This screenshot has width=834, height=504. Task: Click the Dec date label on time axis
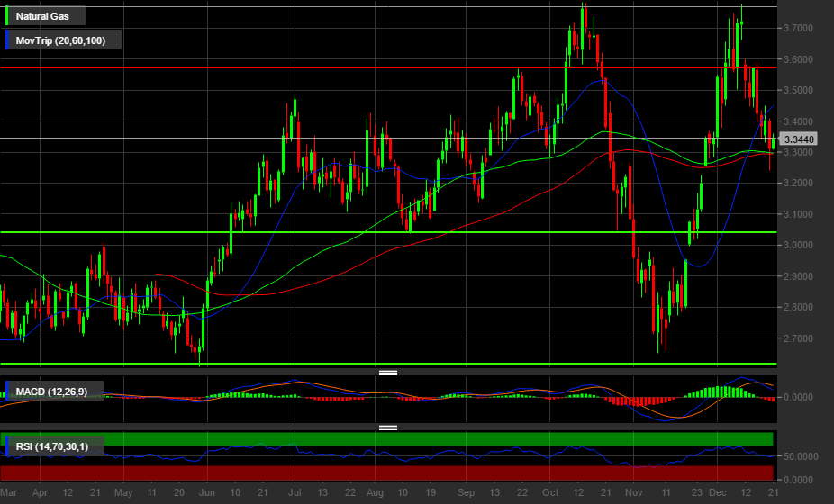(718, 493)
